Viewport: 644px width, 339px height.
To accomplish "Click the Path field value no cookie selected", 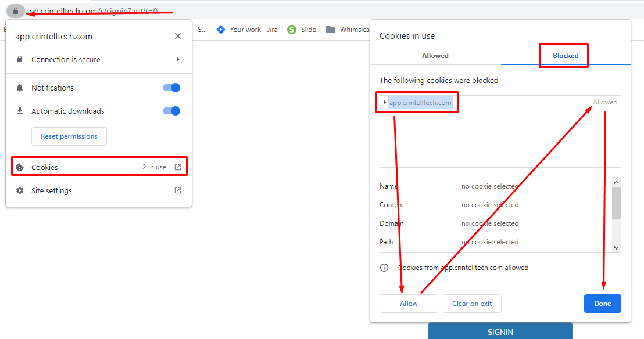I will pos(490,241).
